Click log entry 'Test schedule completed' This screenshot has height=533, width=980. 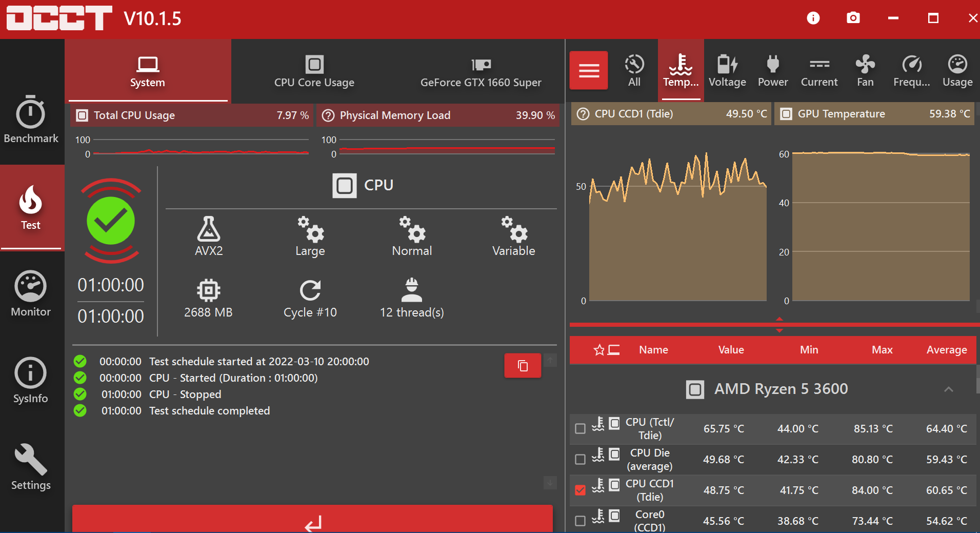[209, 411]
